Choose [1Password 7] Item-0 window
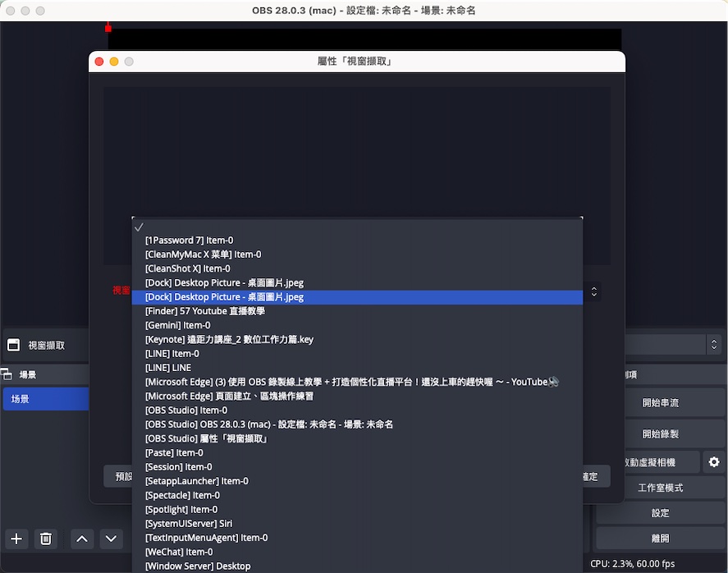This screenshot has width=728, height=573. click(x=357, y=240)
